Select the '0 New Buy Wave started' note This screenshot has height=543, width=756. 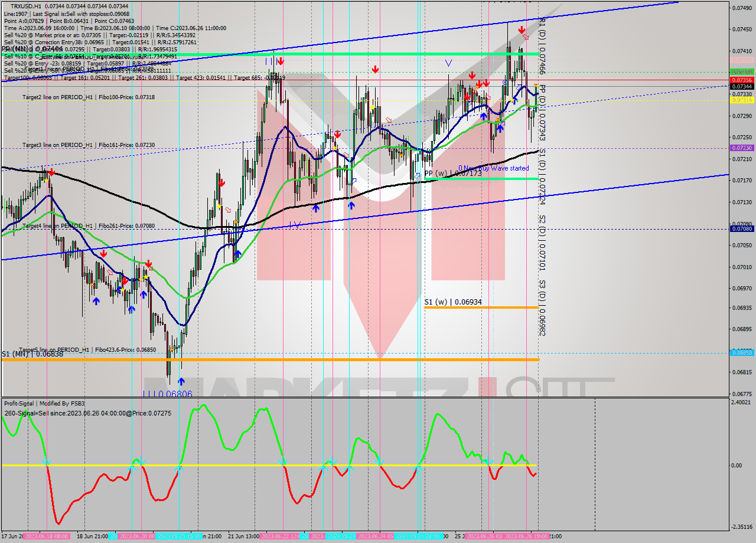coord(494,168)
